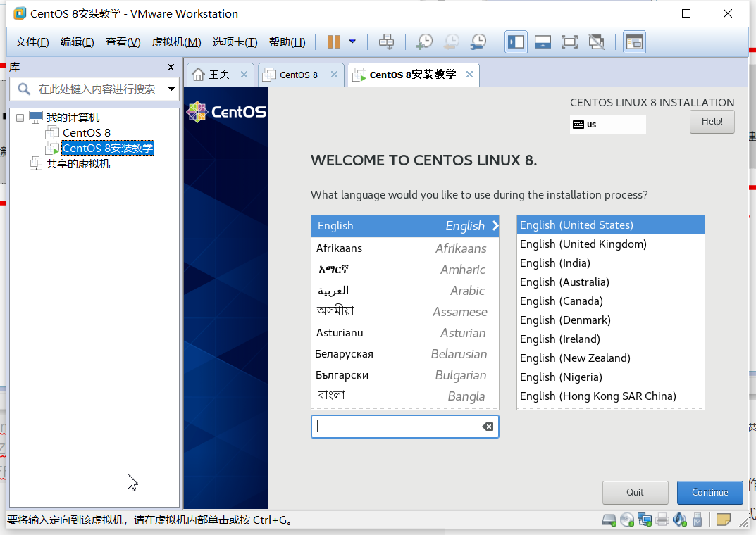The image size is (756, 535).
Task: Select English in the language list
Action: (405, 226)
